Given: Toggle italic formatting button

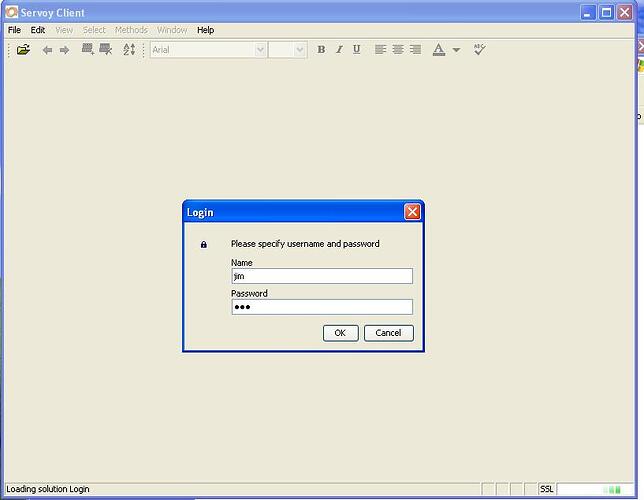Looking at the screenshot, I should point(339,50).
